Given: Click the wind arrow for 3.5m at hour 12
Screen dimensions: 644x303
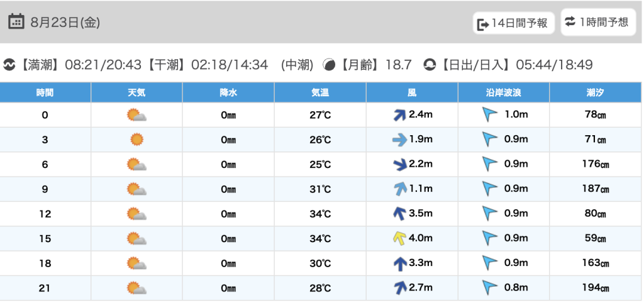Looking at the screenshot, I should (399, 214).
